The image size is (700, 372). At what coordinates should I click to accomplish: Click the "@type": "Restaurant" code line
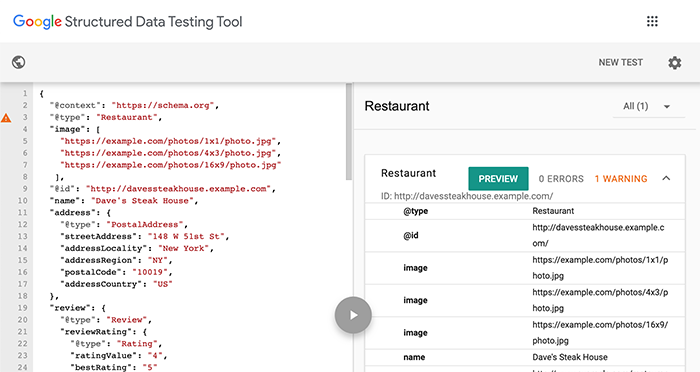[106, 117]
